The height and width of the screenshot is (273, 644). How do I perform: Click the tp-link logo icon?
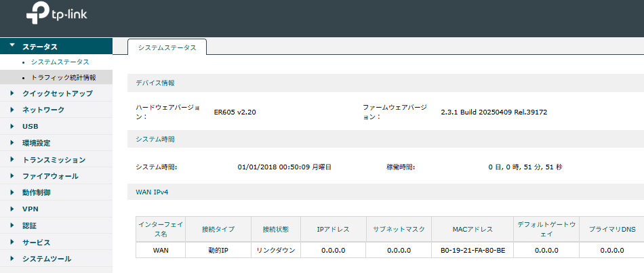click(x=37, y=15)
